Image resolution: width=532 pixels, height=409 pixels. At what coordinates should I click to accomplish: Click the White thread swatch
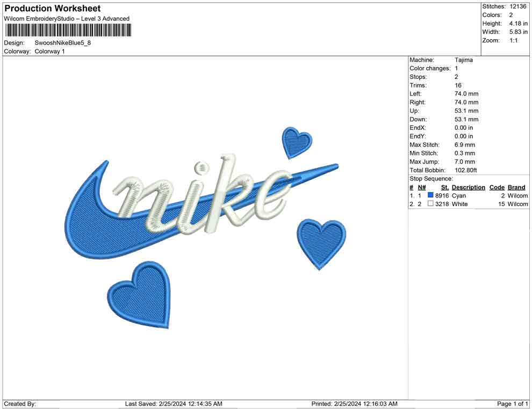pyautogui.click(x=430, y=204)
